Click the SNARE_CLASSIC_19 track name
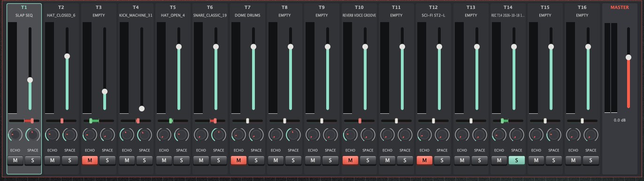Image resolution: width=644 pixels, height=181 pixels. pyautogui.click(x=210, y=16)
